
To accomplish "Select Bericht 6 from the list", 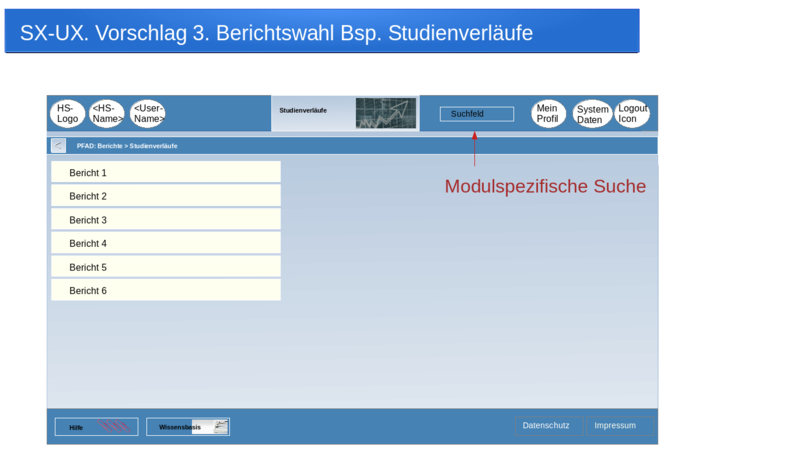I will point(166,290).
